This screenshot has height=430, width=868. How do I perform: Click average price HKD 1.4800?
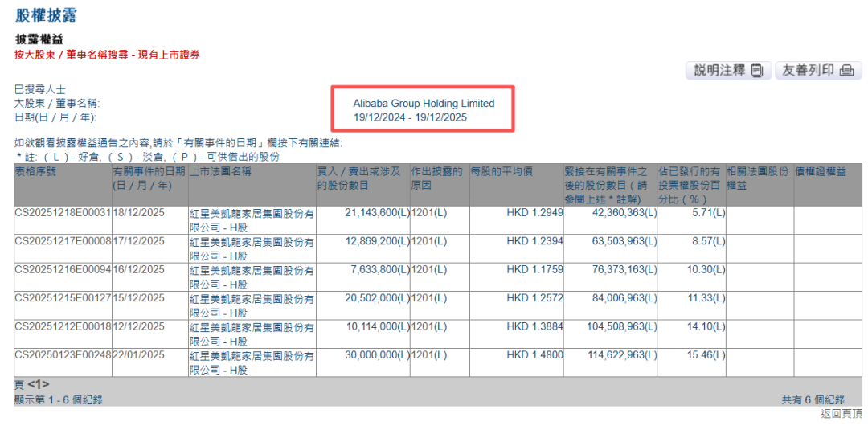[x=534, y=356]
